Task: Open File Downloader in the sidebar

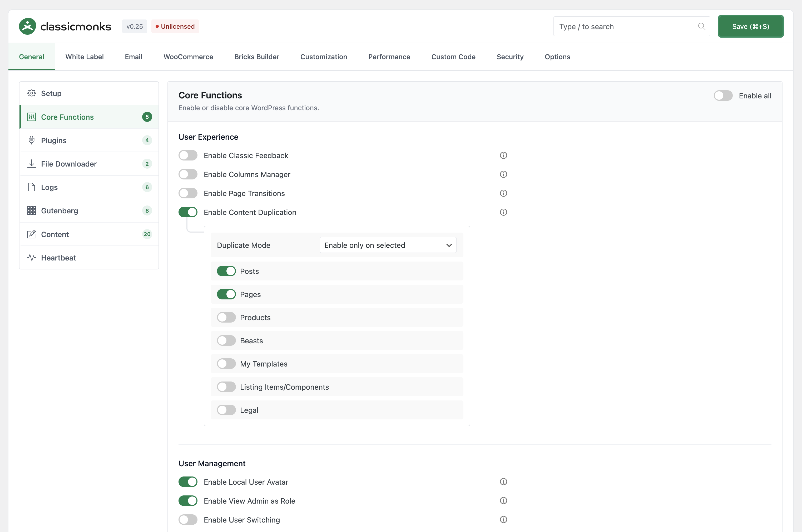Action: point(89,164)
